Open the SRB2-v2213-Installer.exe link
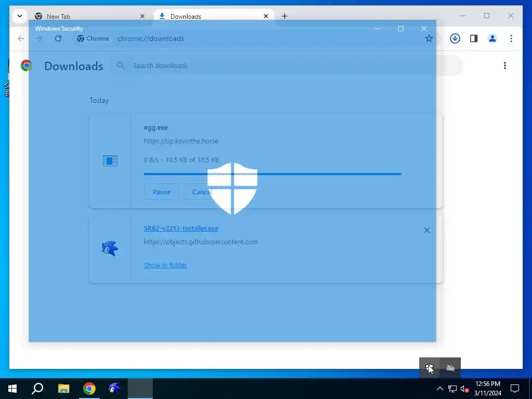532x399 pixels. (181, 229)
